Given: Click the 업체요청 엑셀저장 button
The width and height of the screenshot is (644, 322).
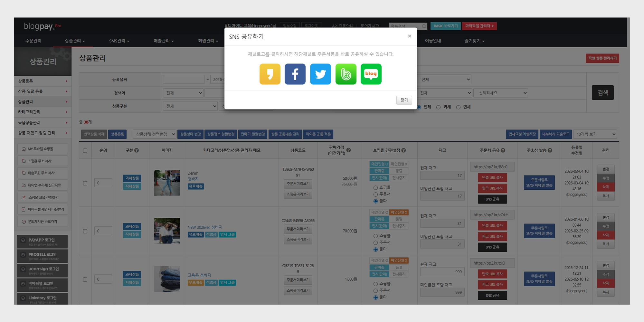Looking at the screenshot, I should (x=522, y=134).
